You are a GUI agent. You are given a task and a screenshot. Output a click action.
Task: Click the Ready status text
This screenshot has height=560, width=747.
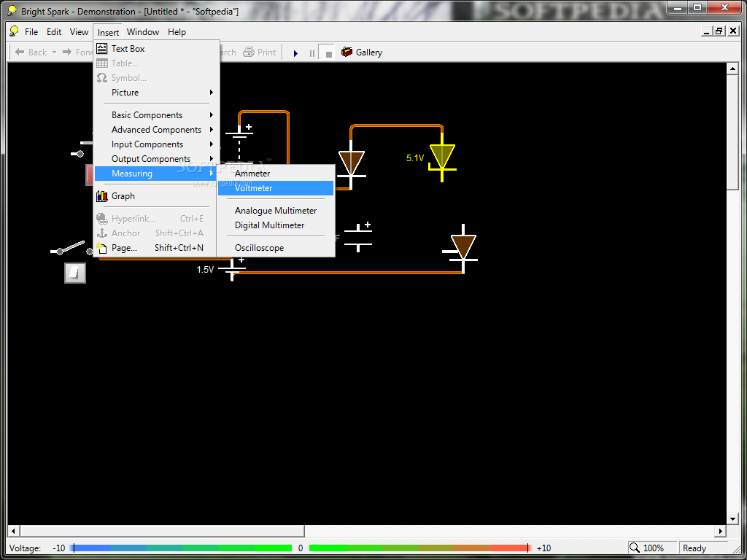click(x=694, y=548)
